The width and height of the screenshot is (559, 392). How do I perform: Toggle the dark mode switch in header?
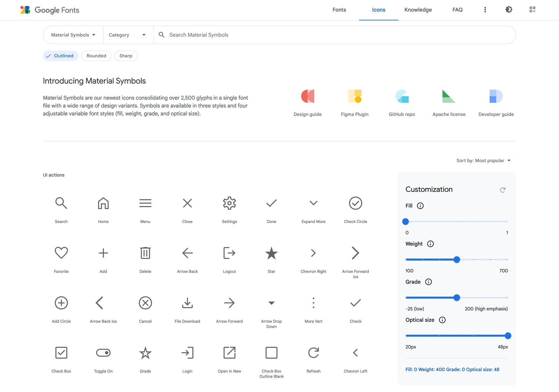509,9
